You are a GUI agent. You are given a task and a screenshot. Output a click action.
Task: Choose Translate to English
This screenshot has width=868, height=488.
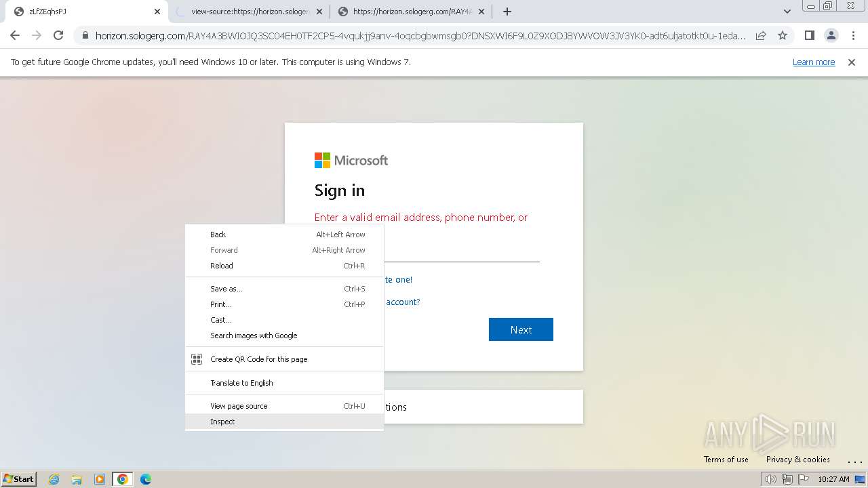tap(285, 383)
